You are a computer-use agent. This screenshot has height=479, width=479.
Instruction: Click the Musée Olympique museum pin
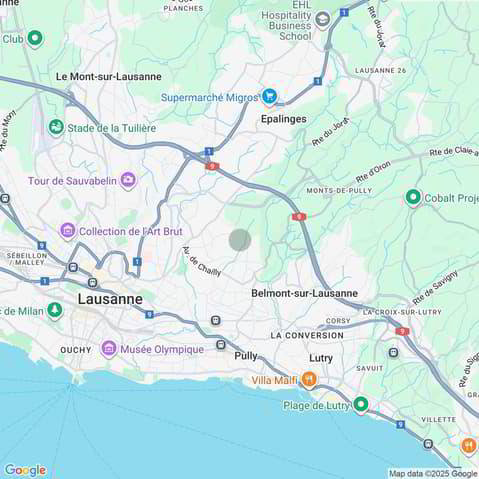(x=109, y=349)
